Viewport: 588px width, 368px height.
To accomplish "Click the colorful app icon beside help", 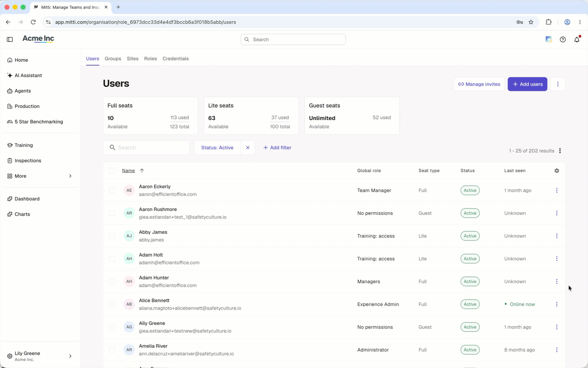I will (548, 40).
